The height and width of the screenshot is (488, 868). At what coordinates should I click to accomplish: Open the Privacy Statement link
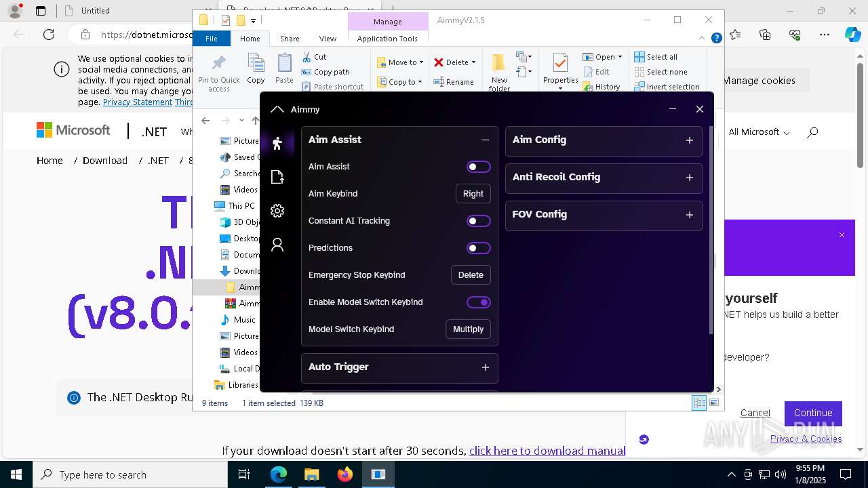[138, 102]
